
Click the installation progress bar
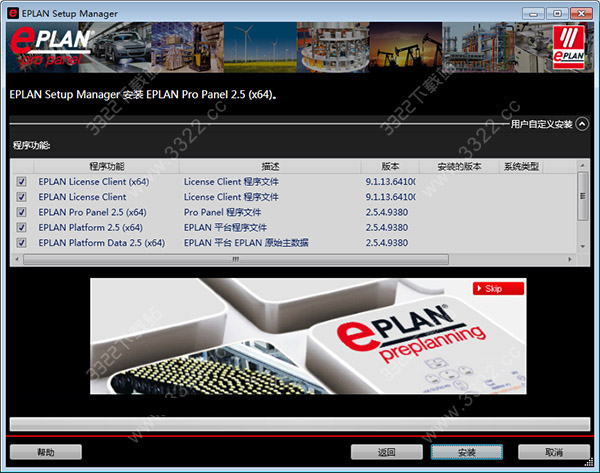300,424
